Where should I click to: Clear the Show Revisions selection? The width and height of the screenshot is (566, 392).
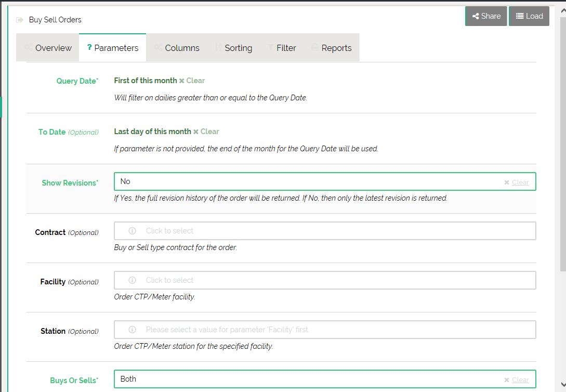(517, 182)
